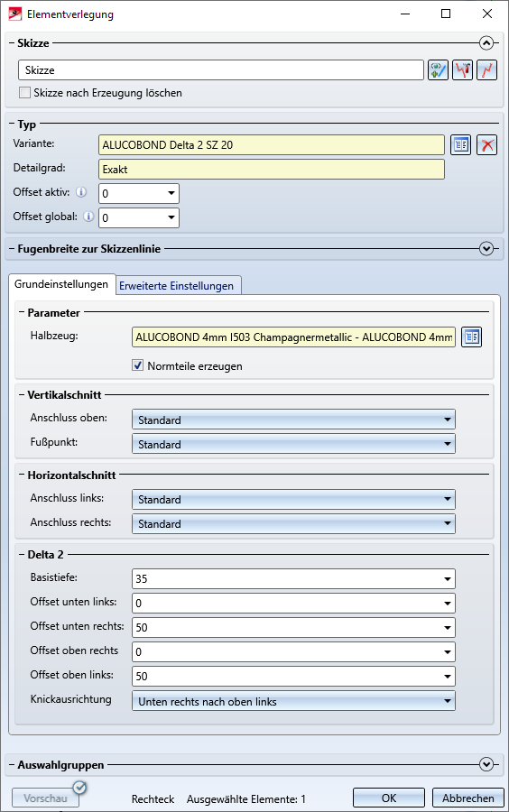Image resolution: width=509 pixels, height=812 pixels.
Task: Switch to the Erweiterte Einstellungen tab
Action: tap(177, 286)
